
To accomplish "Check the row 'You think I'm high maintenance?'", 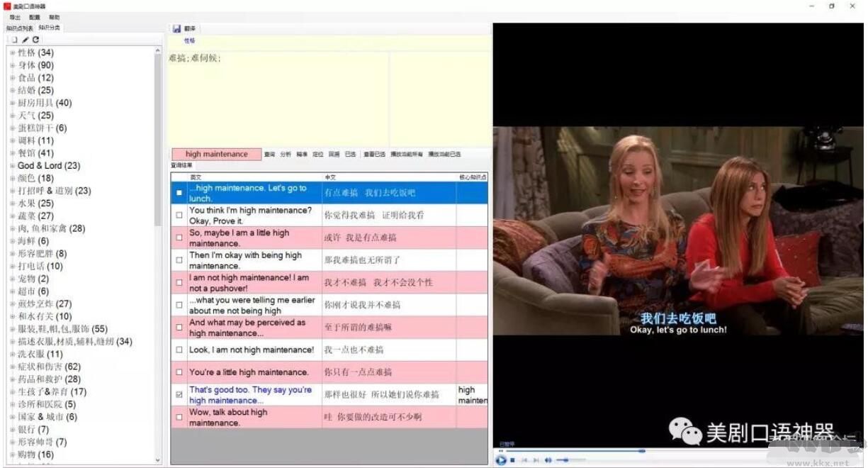I will click(x=179, y=215).
